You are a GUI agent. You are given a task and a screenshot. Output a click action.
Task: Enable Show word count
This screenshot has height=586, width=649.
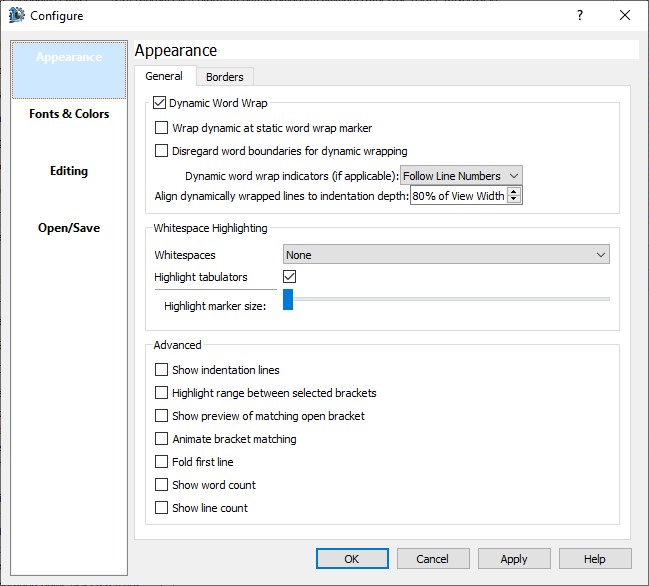tap(161, 485)
